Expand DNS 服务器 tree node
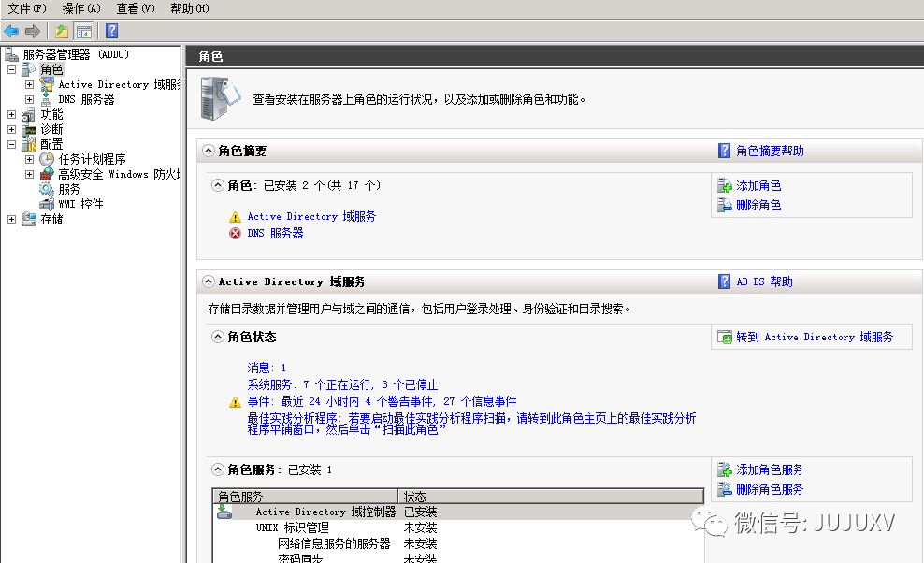Image resolution: width=924 pixels, height=563 pixels. click(x=29, y=100)
